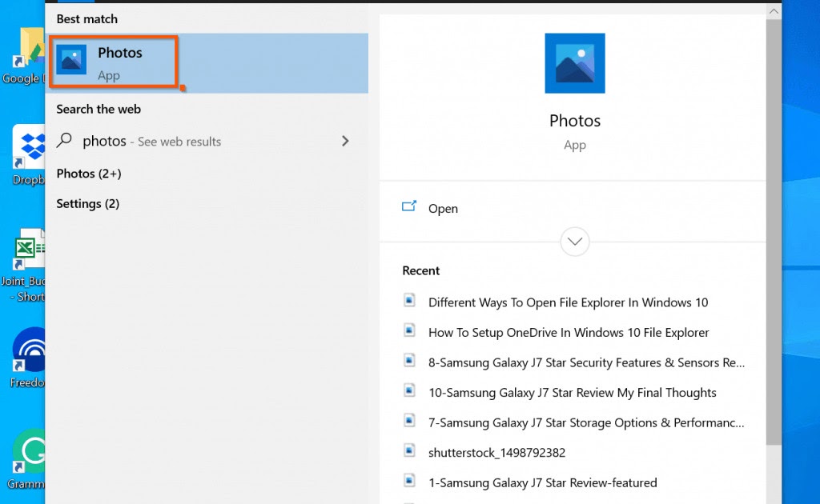Expand more actions with the circled chevron
The height and width of the screenshot is (504, 820).
pos(575,242)
